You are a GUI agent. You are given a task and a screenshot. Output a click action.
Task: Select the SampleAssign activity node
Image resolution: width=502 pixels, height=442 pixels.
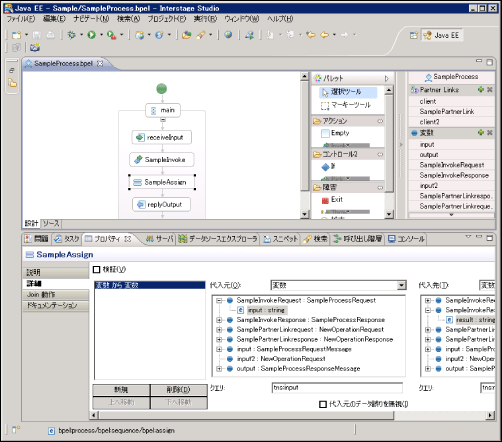(x=162, y=182)
